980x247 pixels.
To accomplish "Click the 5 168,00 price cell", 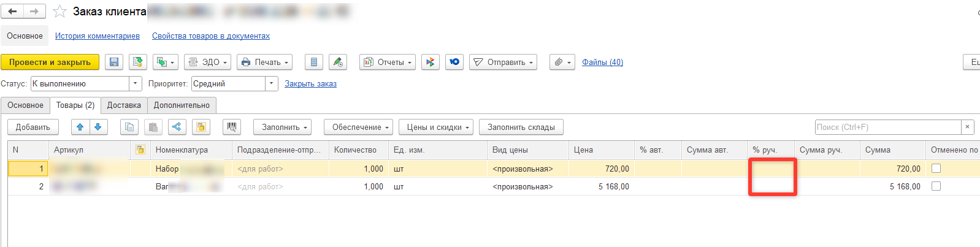I will (x=601, y=186).
